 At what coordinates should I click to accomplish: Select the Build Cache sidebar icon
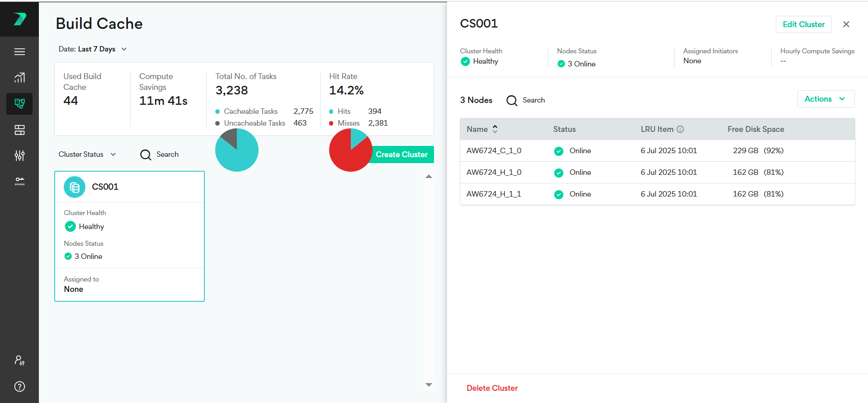[19, 104]
